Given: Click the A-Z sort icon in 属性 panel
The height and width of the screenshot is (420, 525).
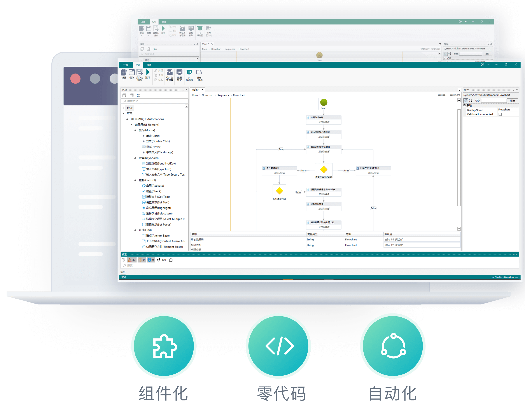Looking at the screenshot, I should point(471,101).
